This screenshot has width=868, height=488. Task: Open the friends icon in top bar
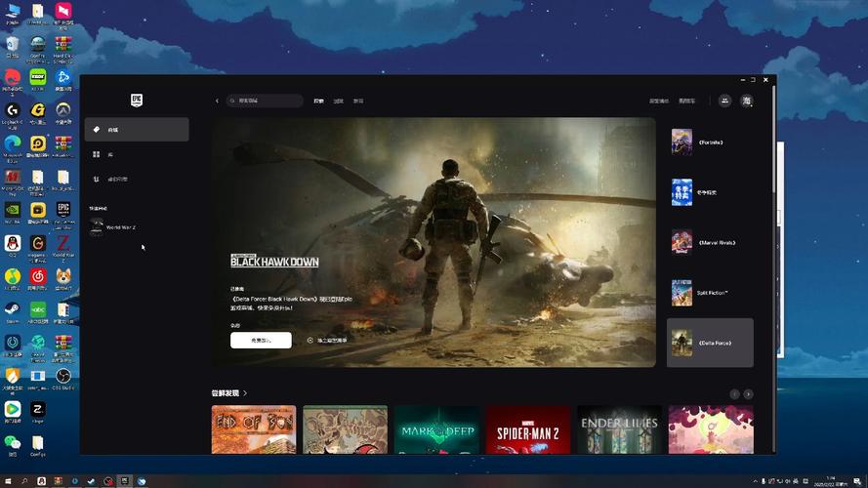pyautogui.click(x=724, y=101)
